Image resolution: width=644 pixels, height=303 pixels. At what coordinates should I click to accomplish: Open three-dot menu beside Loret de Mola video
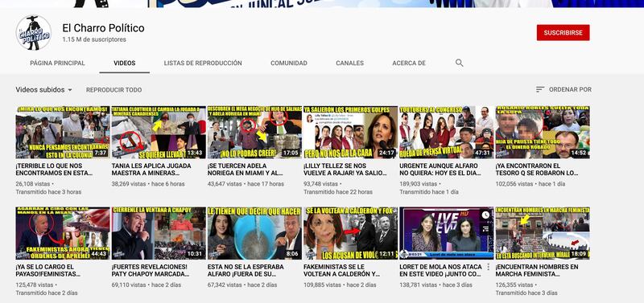pos(488,267)
